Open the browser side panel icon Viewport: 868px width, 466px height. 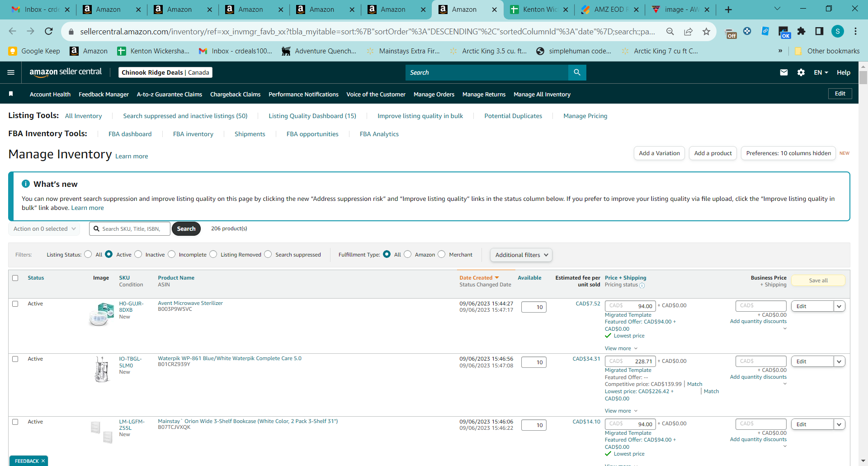click(x=819, y=31)
